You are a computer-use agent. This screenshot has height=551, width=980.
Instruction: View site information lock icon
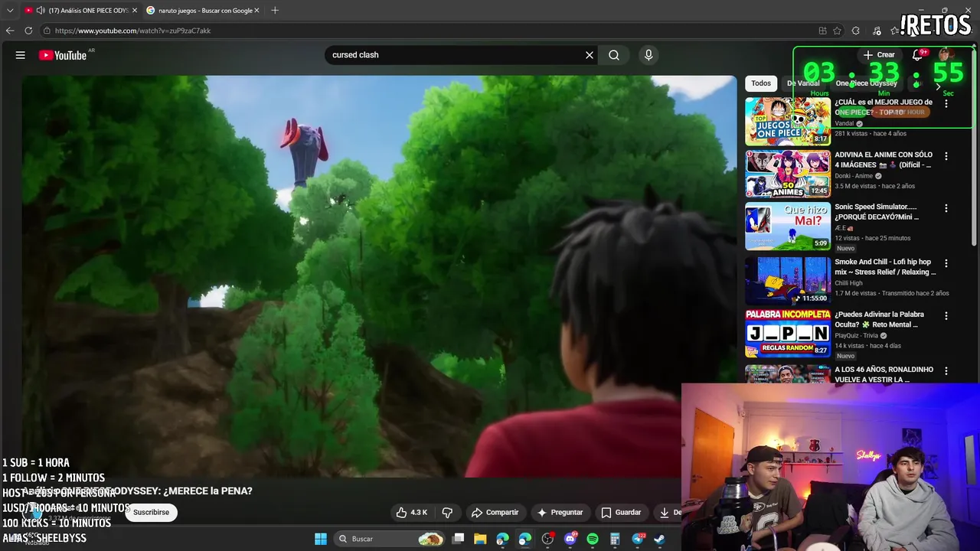click(x=47, y=31)
